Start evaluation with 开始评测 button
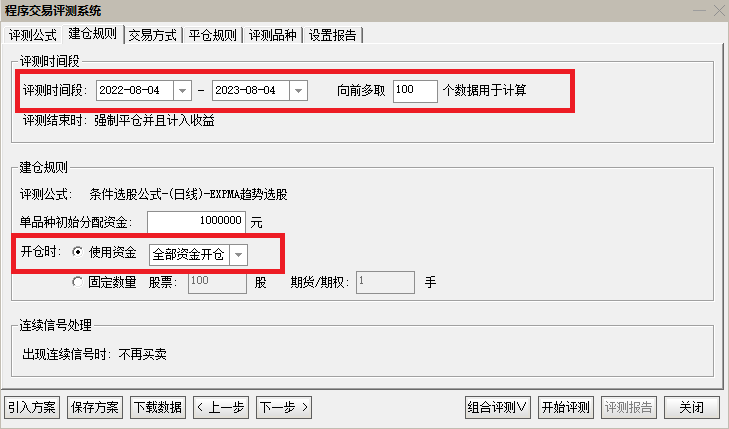The image size is (729, 429). [565, 407]
